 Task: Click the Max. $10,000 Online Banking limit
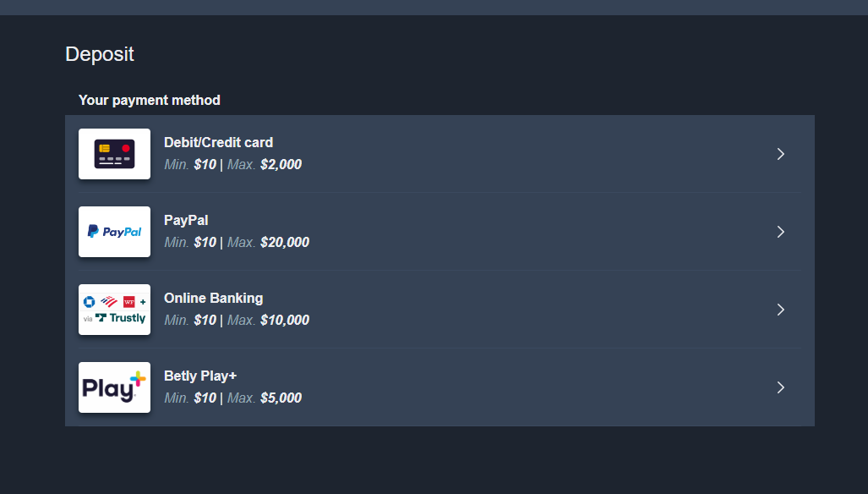pos(269,320)
